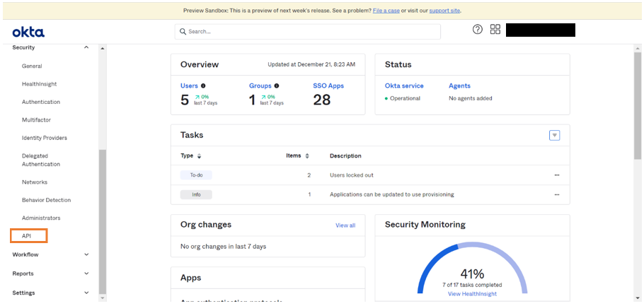Open the Tasks filter icon

[554, 135]
